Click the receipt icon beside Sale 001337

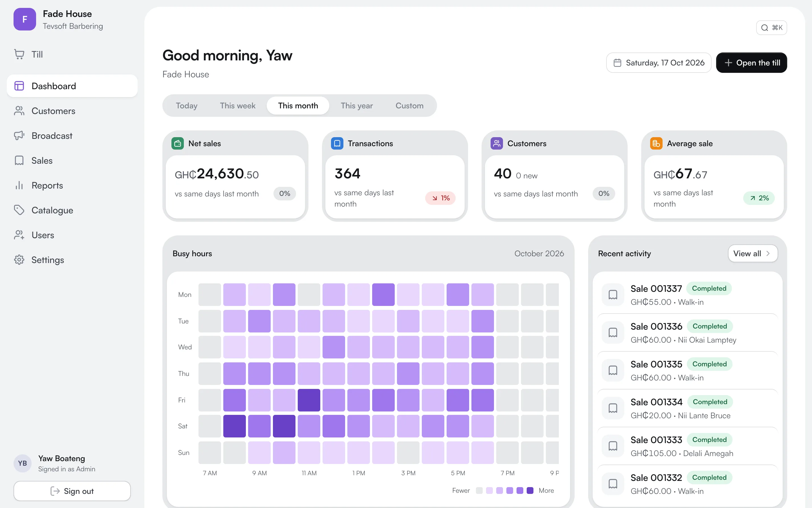click(613, 295)
